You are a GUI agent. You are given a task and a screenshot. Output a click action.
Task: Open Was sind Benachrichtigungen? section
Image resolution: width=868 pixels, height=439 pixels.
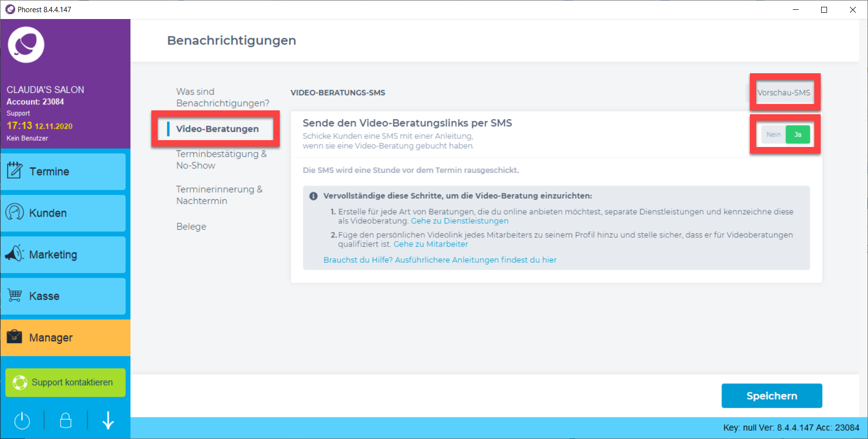(x=222, y=97)
